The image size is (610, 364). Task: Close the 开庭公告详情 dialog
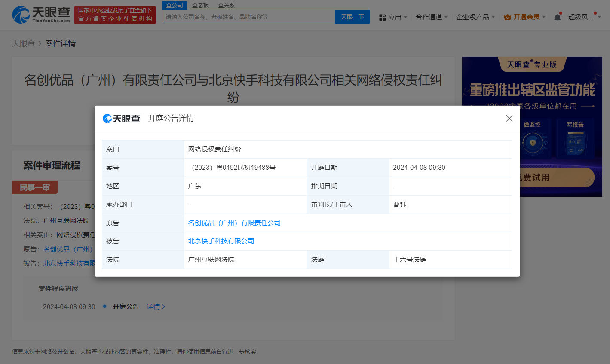[509, 118]
